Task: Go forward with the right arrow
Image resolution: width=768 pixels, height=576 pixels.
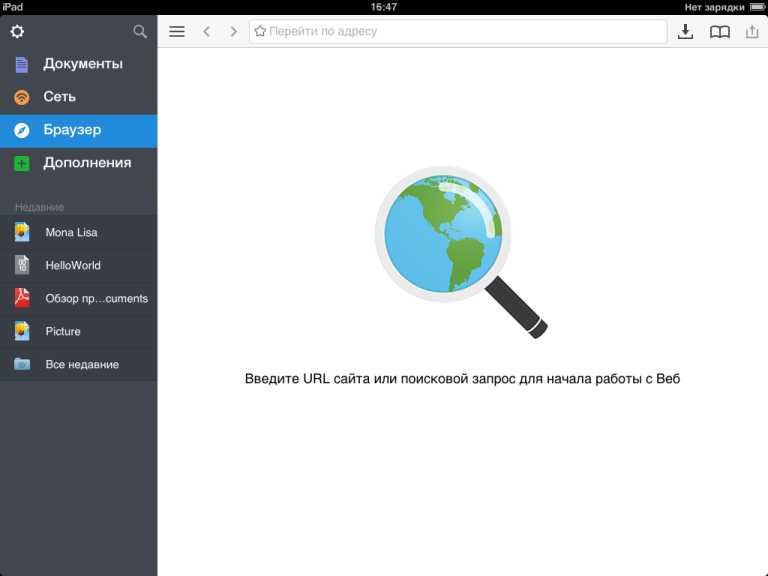Action: tap(234, 31)
